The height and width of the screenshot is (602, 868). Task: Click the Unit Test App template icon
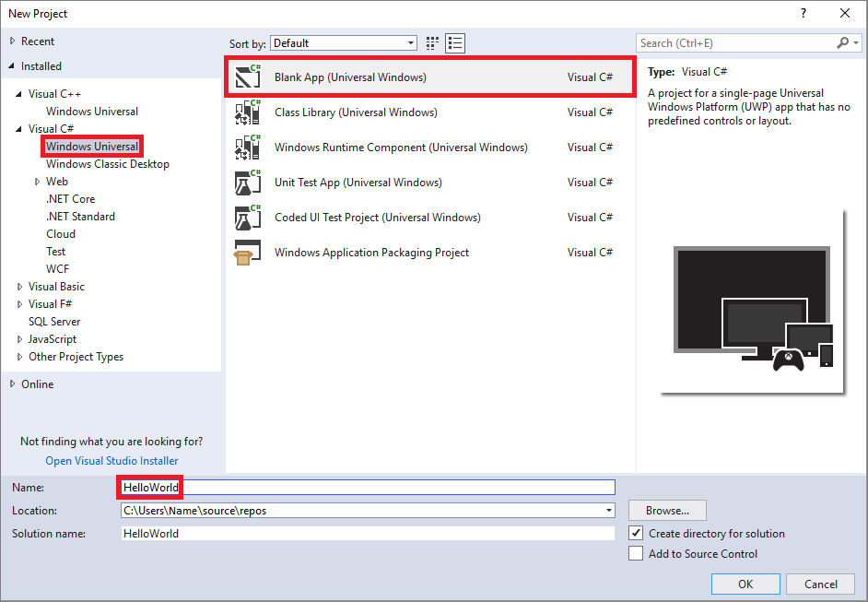[247, 182]
